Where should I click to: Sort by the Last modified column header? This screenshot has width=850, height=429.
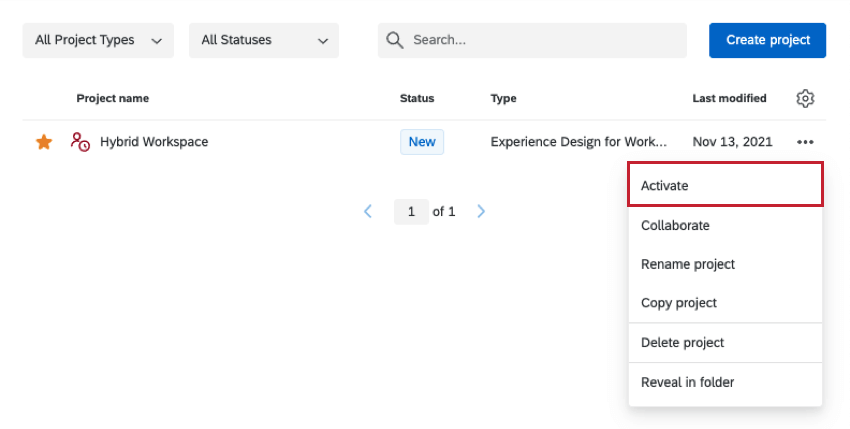pos(729,98)
